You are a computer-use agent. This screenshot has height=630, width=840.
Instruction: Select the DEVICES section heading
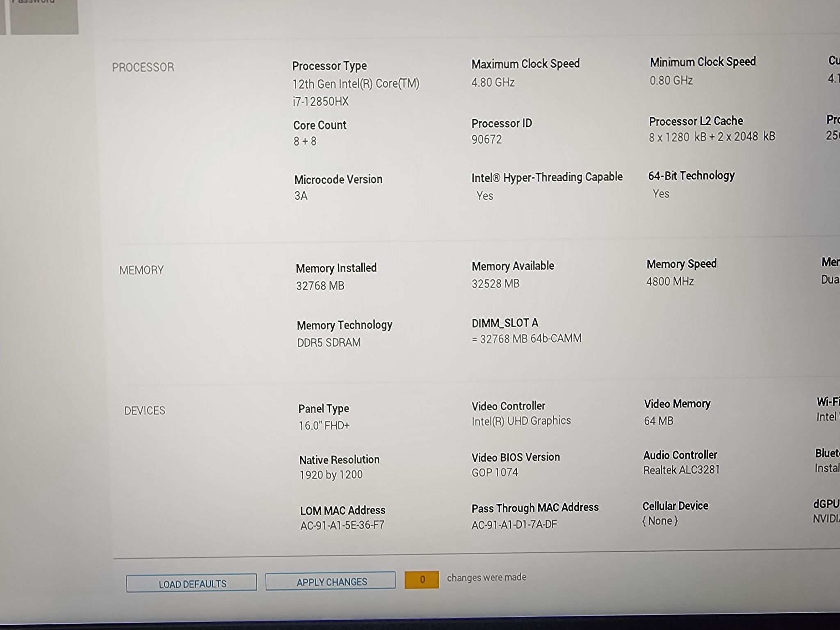145,411
